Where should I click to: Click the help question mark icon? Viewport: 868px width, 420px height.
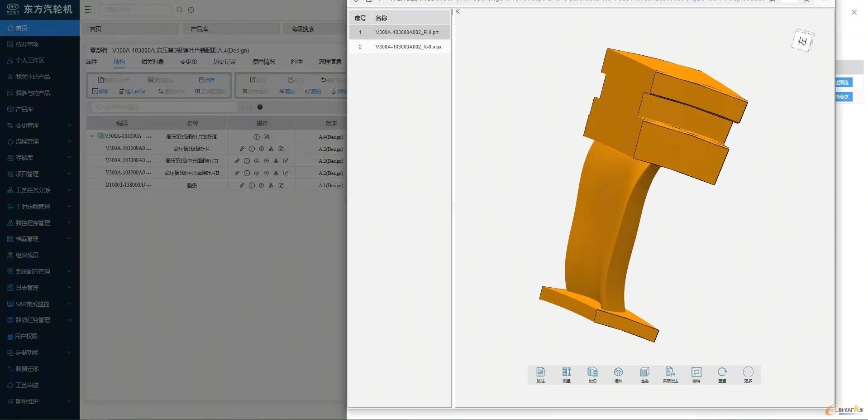click(x=260, y=107)
